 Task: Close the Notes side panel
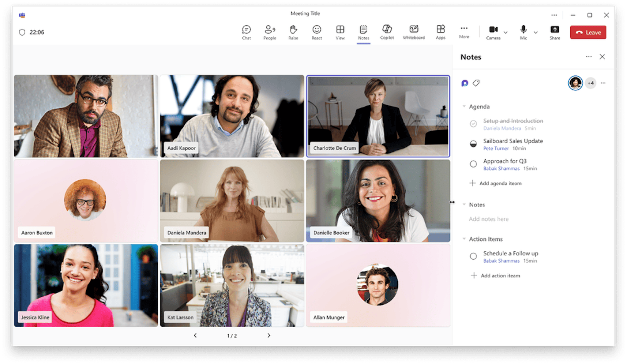point(602,57)
